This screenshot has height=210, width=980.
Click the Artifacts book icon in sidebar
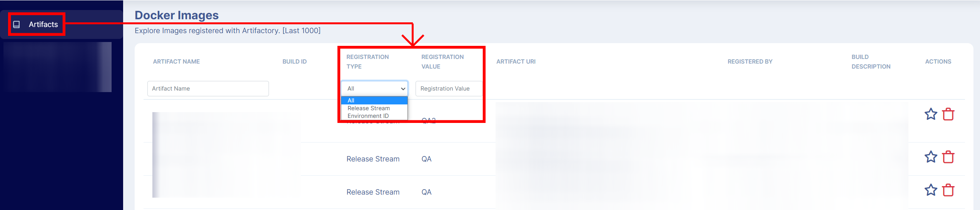[x=17, y=24]
